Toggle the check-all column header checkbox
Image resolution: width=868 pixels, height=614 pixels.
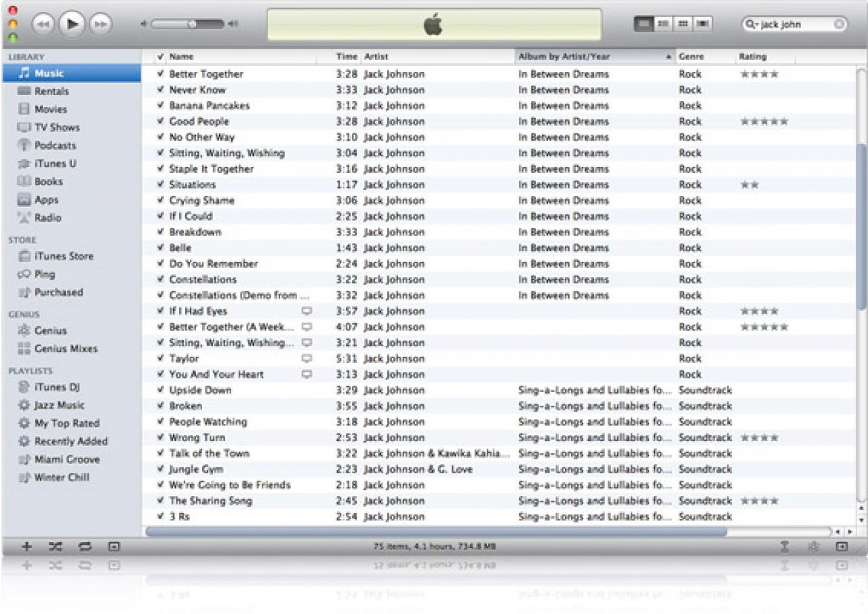pyautogui.click(x=160, y=57)
